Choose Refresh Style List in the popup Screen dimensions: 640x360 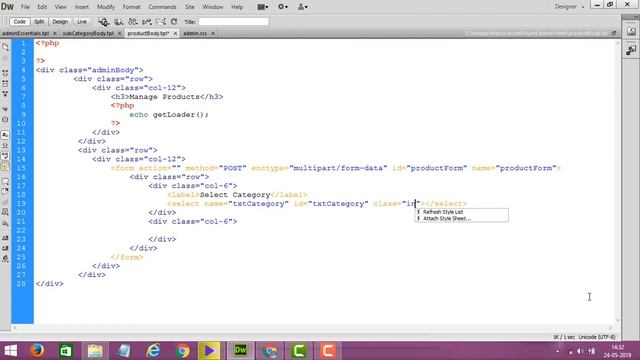pyautogui.click(x=443, y=212)
